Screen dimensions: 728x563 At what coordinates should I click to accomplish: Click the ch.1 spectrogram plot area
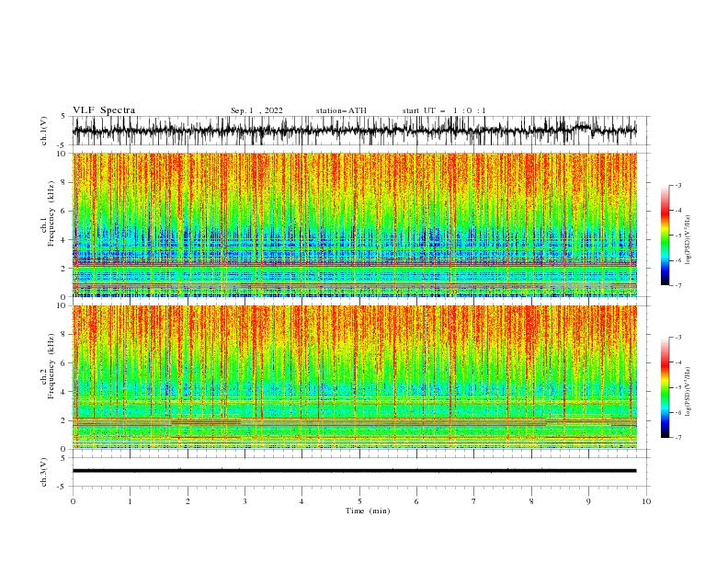[x=355, y=224]
